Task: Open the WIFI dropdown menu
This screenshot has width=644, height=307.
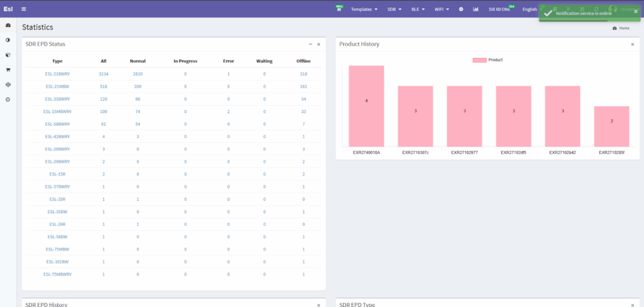Action: point(441,9)
